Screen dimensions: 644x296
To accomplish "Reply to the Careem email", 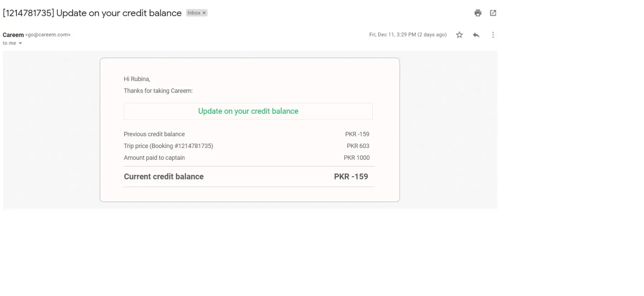I will click(476, 35).
